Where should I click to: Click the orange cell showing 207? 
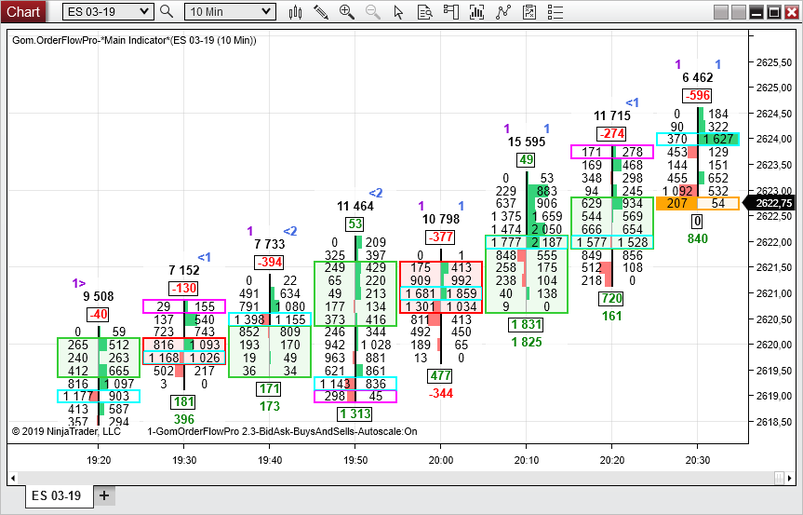pos(677,203)
